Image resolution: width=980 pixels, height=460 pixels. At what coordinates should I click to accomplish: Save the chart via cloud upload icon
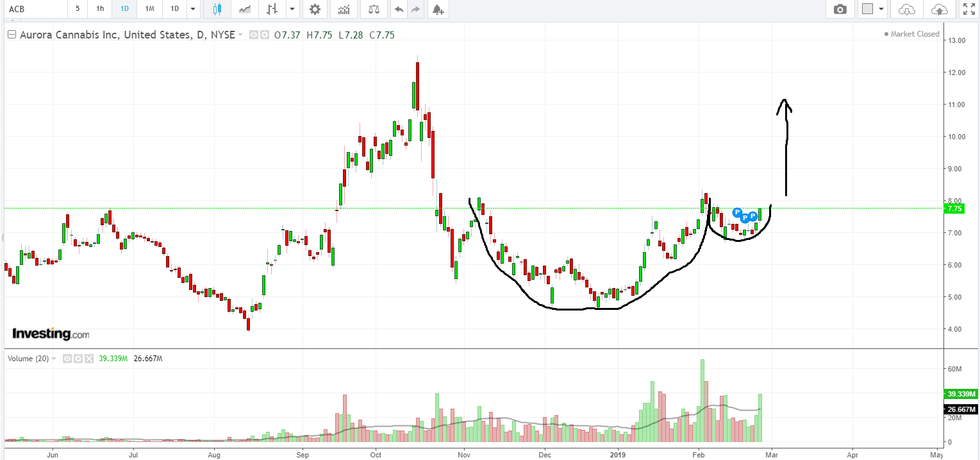939,9
